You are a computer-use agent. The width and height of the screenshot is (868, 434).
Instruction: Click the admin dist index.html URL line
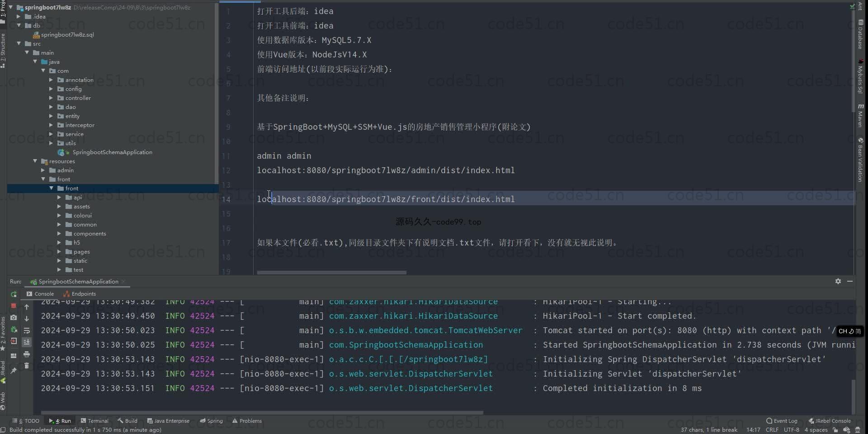tap(386, 170)
